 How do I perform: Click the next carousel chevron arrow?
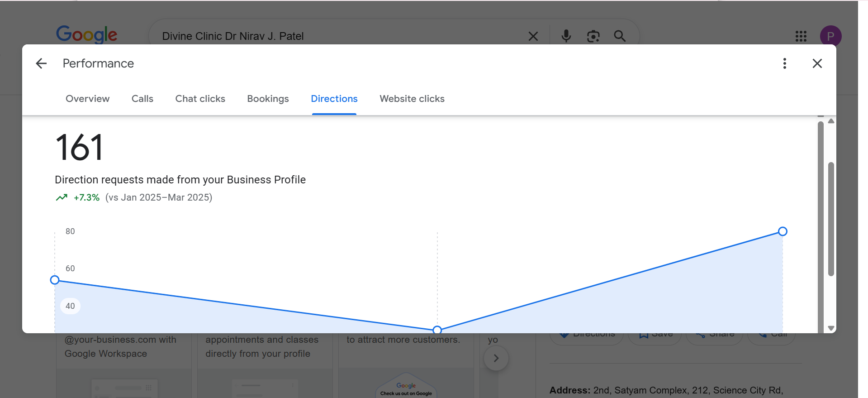pyautogui.click(x=496, y=358)
